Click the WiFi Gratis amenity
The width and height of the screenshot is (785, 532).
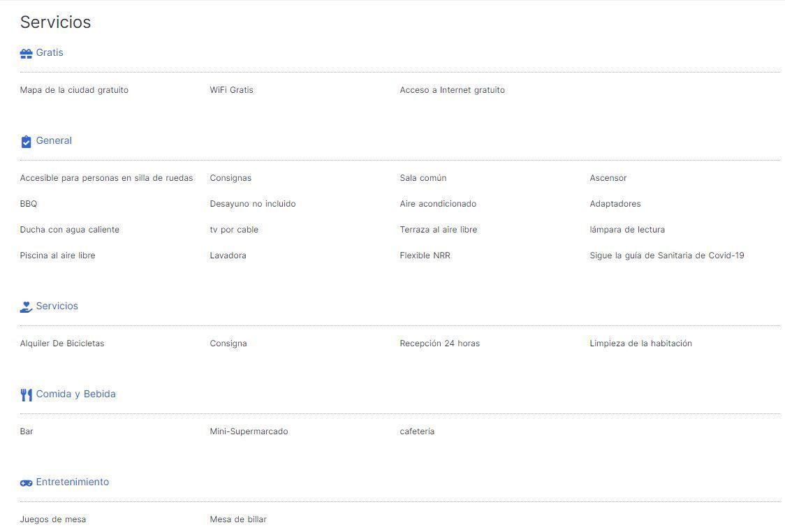tap(231, 90)
